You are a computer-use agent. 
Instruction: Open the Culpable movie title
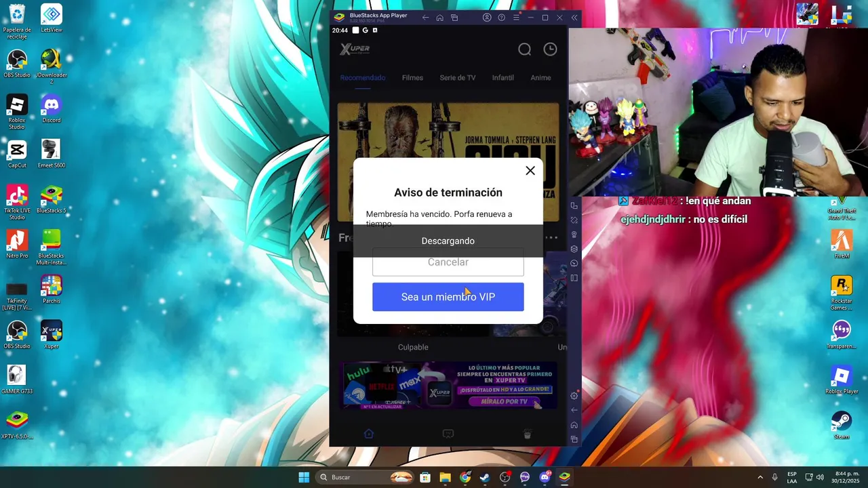413,347
